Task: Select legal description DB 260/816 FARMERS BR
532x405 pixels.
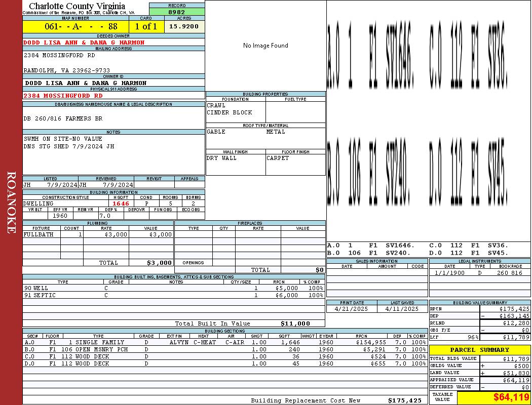Action: [63, 118]
